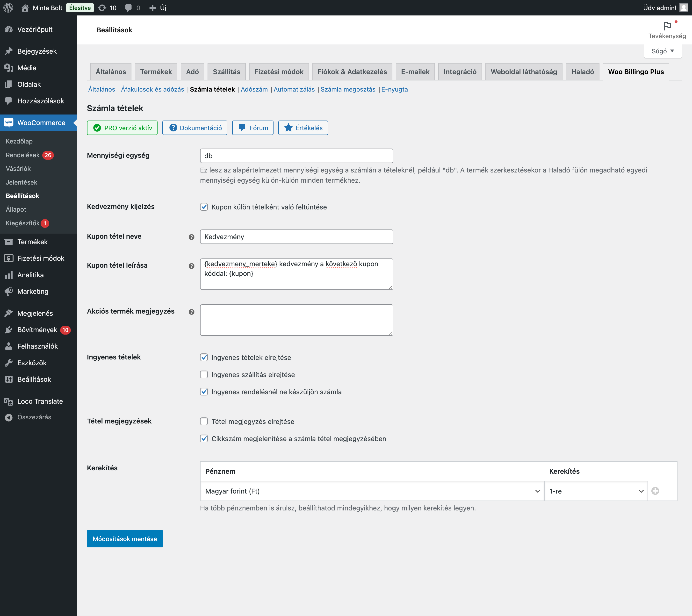Click Média icon in sidebar
This screenshot has width=692, height=616.
(x=9, y=68)
